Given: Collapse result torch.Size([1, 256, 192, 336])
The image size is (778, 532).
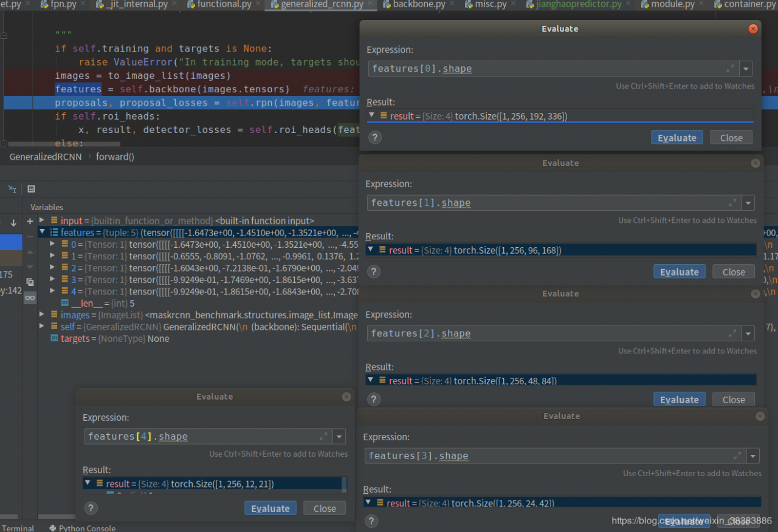Looking at the screenshot, I should (372, 115).
